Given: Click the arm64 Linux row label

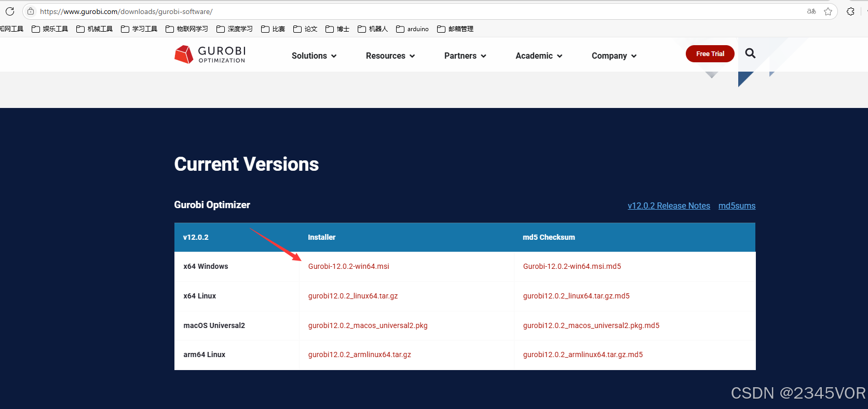Looking at the screenshot, I should tap(204, 355).
